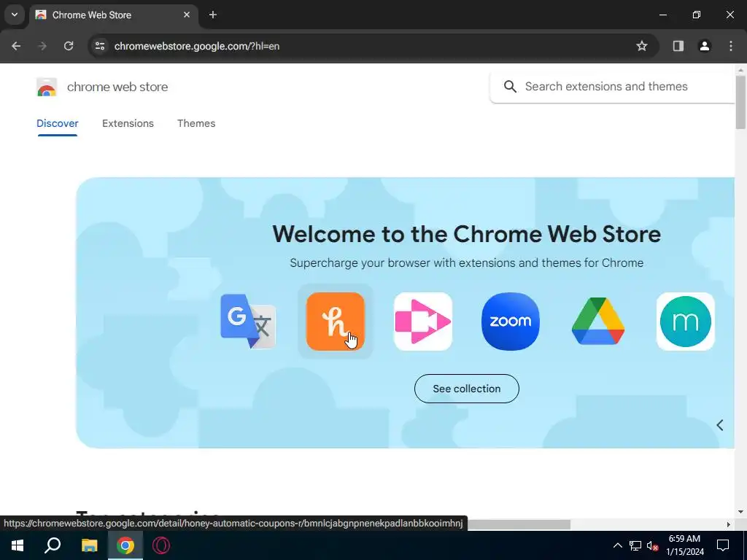747x560 pixels.
Task: Open Opera browser from the taskbar
Action: click(161, 545)
